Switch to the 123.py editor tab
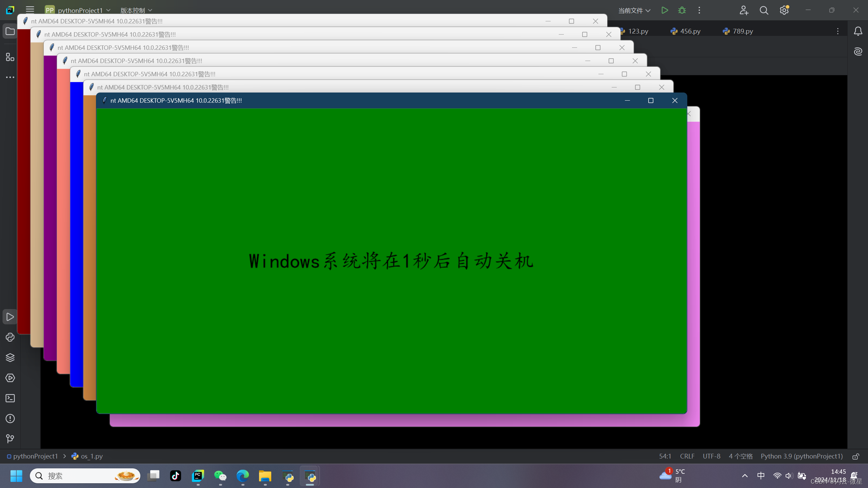 634,31
